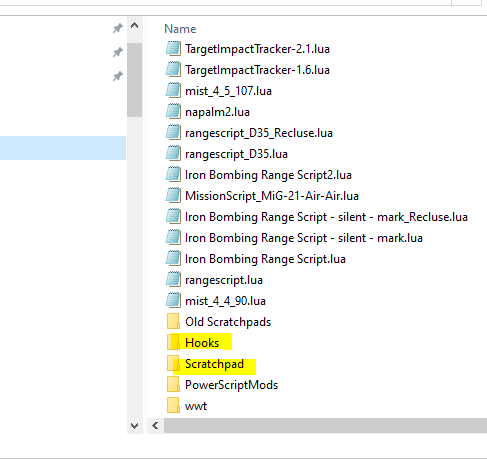Screen dimensions: 487x459
Task: Select mist_4_4_90.lua file name
Action: [225, 301]
